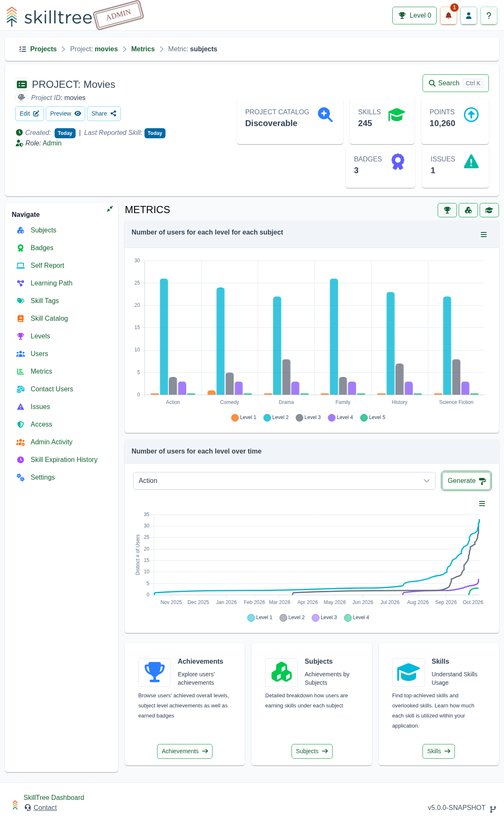Image resolution: width=504 pixels, height=823 pixels.
Task: Click the Skills arrow button
Action: [x=438, y=751]
